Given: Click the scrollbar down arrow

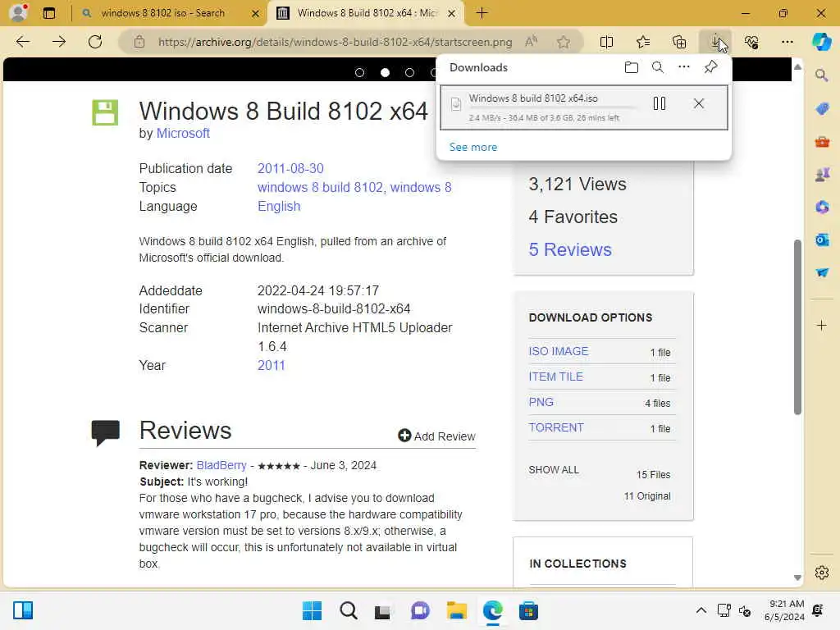Looking at the screenshot, I should click(797, 577).
